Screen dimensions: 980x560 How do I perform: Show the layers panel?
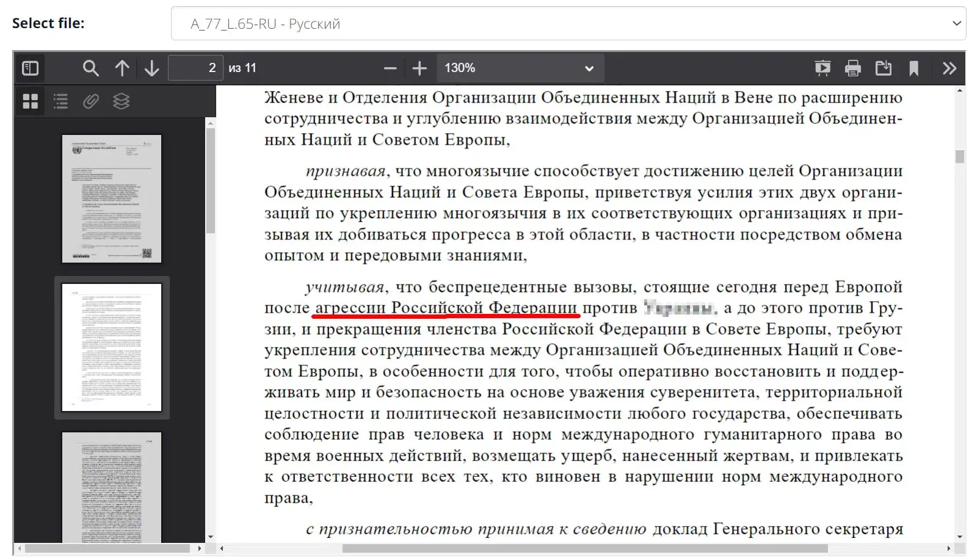coord(122,101)
